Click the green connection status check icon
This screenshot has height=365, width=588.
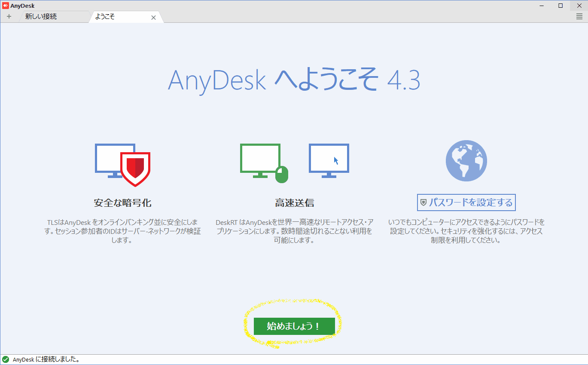6,359
